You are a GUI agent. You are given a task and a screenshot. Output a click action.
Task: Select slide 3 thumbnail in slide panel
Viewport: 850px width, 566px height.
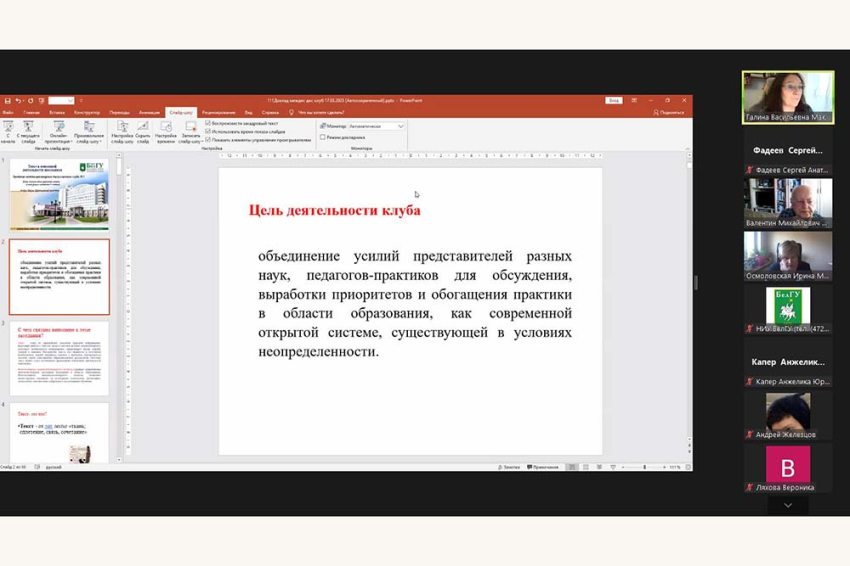(x=62, y=357)
